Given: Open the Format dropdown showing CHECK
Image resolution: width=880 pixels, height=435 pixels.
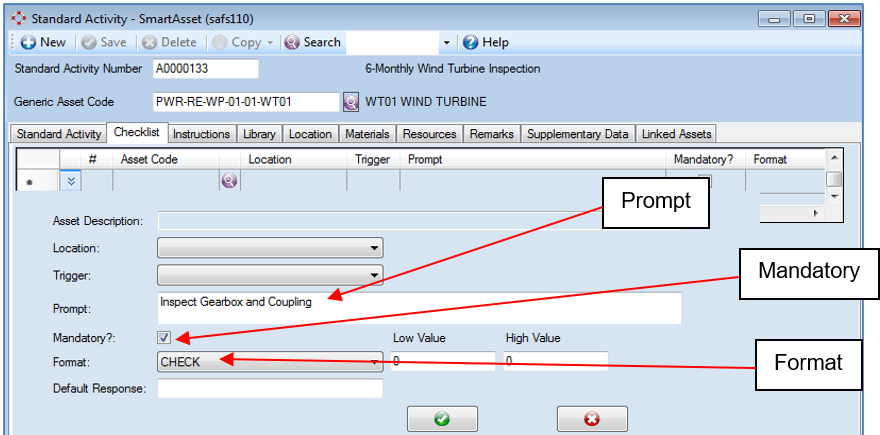Looking at the screenshot, I should tap(270, 362).
